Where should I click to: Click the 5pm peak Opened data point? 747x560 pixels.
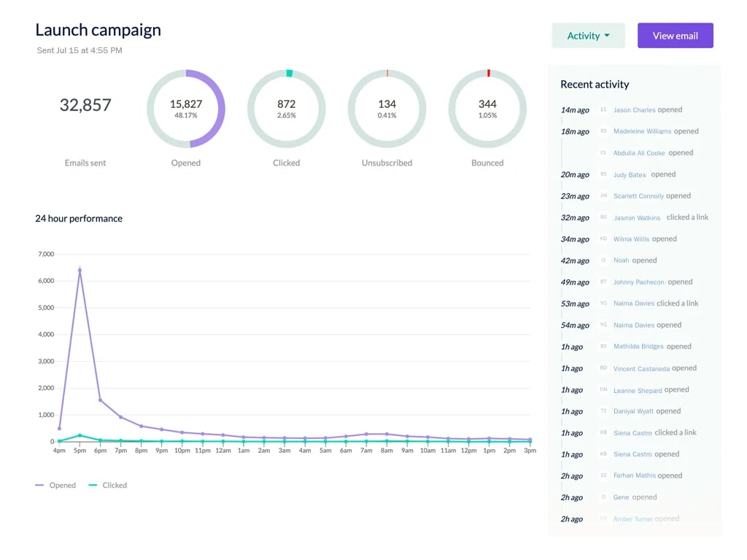80,271
